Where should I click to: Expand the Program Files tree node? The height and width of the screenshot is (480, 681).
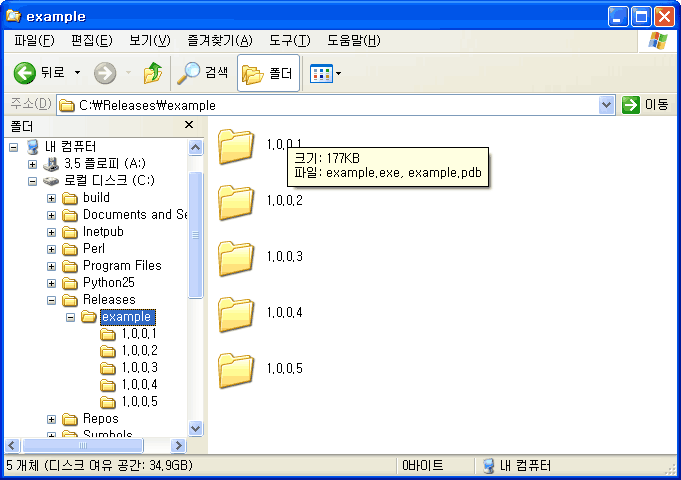pyautogui.click(x=52, y=266)
